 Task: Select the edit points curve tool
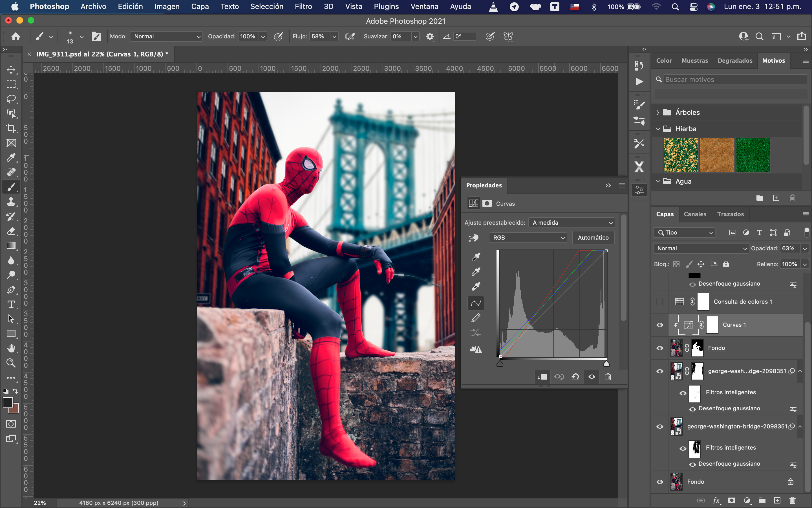pos(476,303)
